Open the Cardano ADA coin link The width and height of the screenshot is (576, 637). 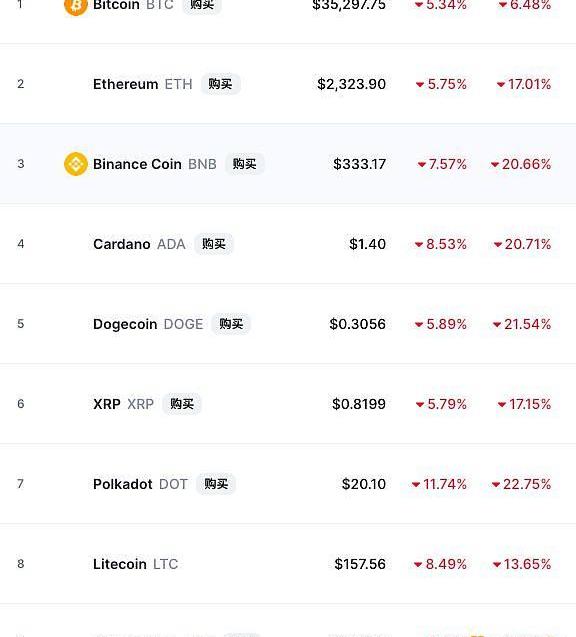pyautogui.click(x=139, y=244)
